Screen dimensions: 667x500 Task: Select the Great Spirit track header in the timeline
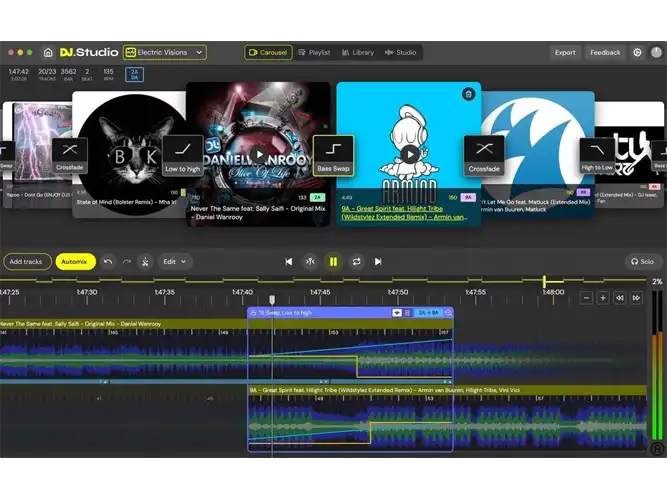pos(448,390)
